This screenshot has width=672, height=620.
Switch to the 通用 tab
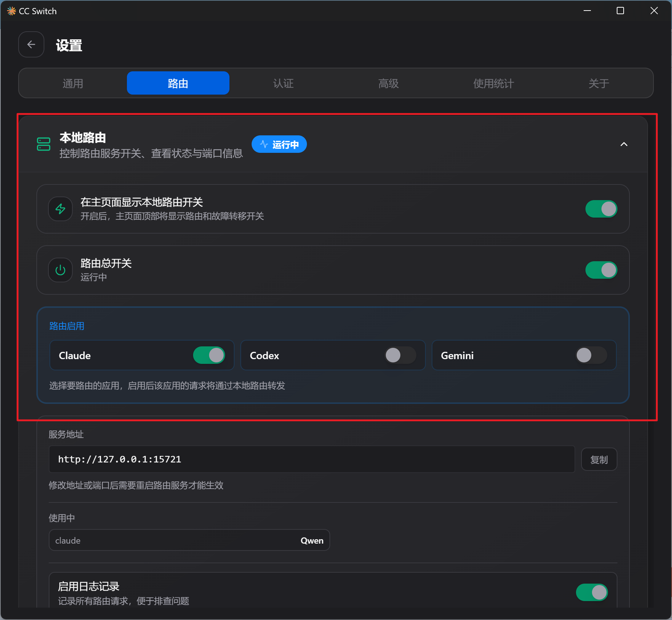[x=73, y=83]
